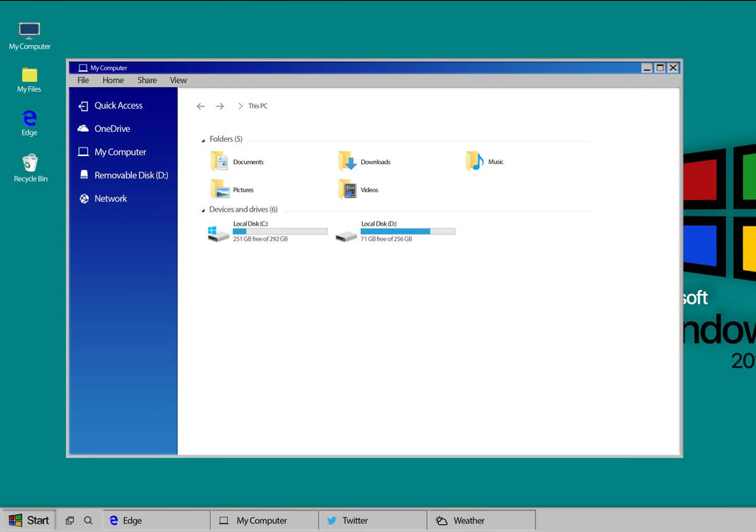Image resolution: width=756 pixels, height=532 pixels.
Task: Click '251 GB free of 292 GB' text
Action: (261, 239)
